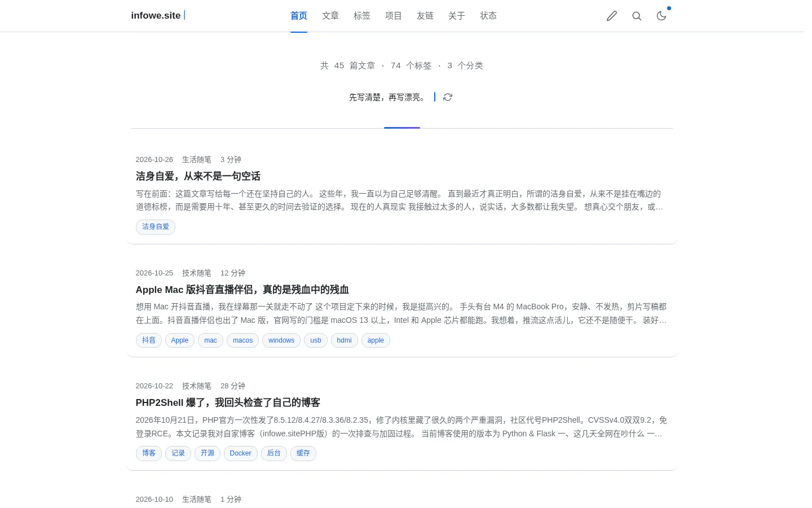Screen dimensions: 812x508
Task: Click the 45 篇文章 statistic
Action: (355, 65)
